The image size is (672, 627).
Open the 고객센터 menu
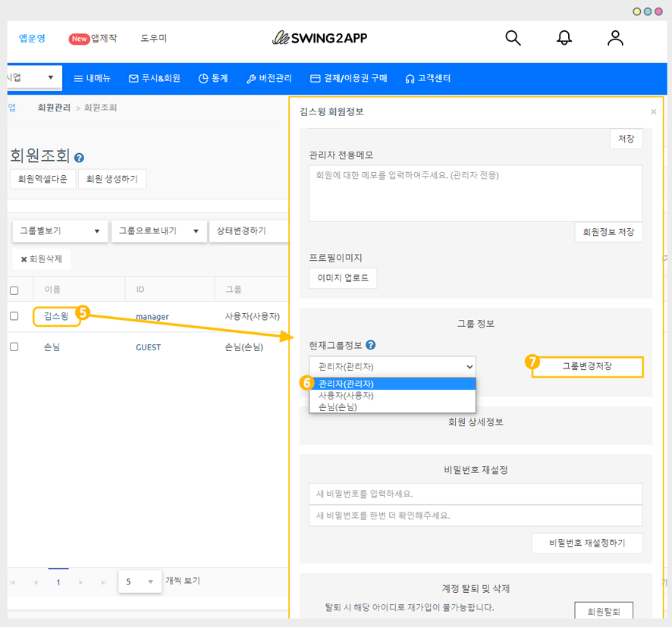tap(428, 78)
